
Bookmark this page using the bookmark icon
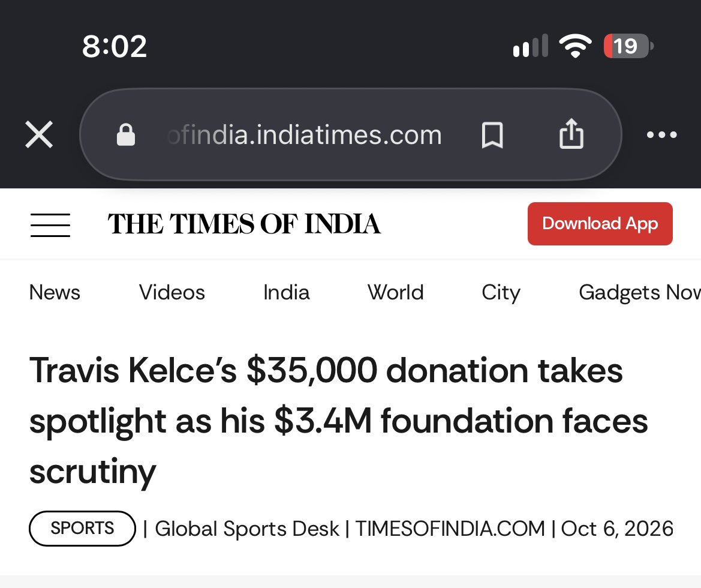492,134
